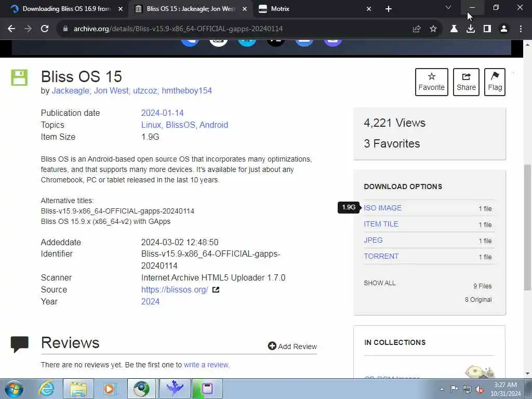Open the Jon West author link
This screenshot has width=532, height=399.
click(x=111, y=90)
